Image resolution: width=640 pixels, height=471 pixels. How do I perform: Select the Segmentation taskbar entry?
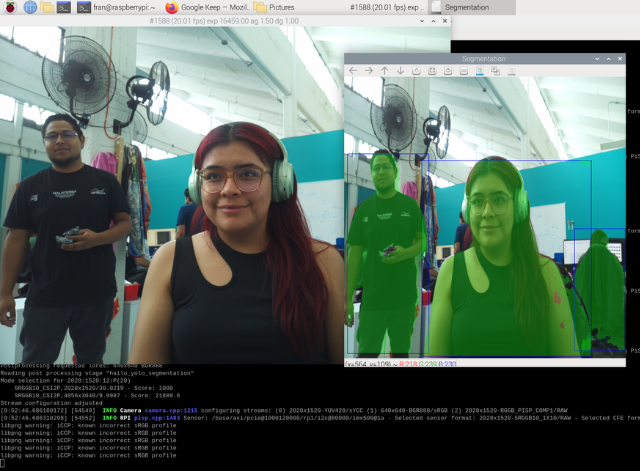(472, 7)
